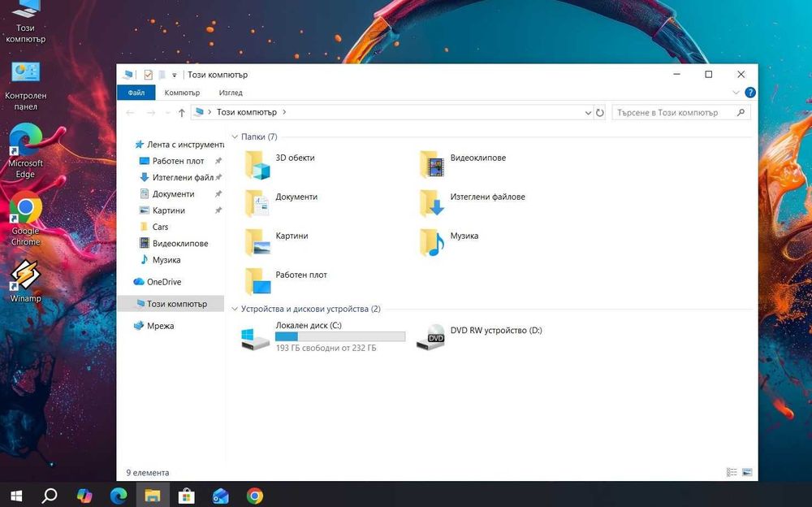Click the new folder icon in quick access toolbar
Image resolution: width=812 pixels, height=507 pixels.
[x=162, y=75]
